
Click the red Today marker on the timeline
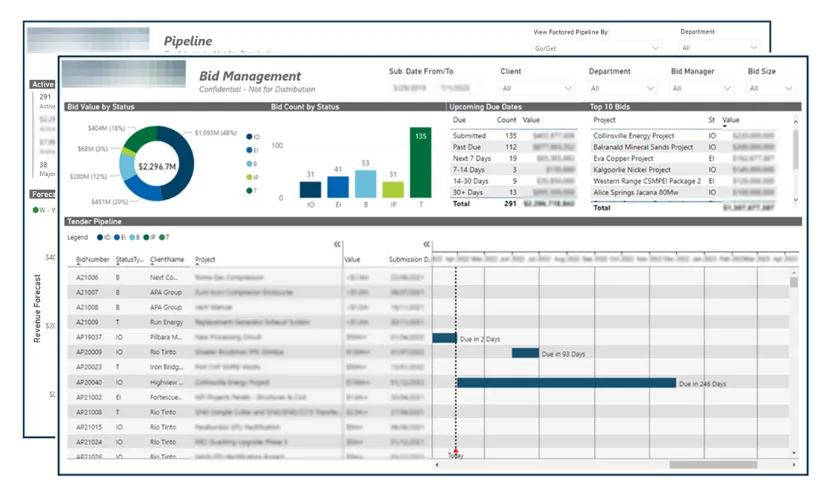pyautogui.click(x=456, y=450)
